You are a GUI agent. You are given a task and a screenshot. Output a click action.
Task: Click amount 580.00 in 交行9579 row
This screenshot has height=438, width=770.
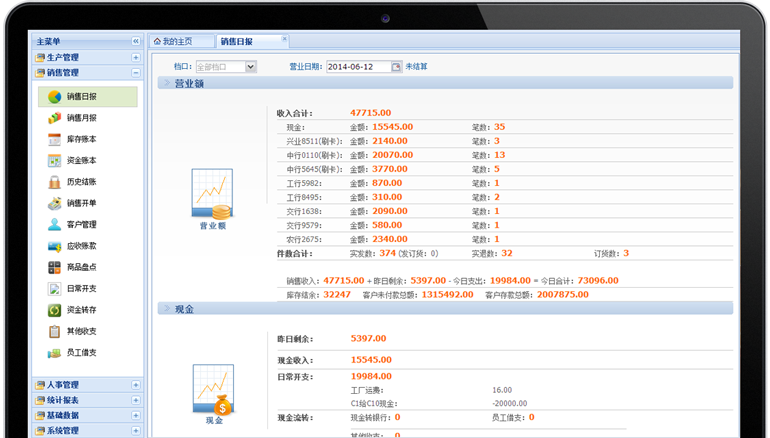tap(387, 225)
